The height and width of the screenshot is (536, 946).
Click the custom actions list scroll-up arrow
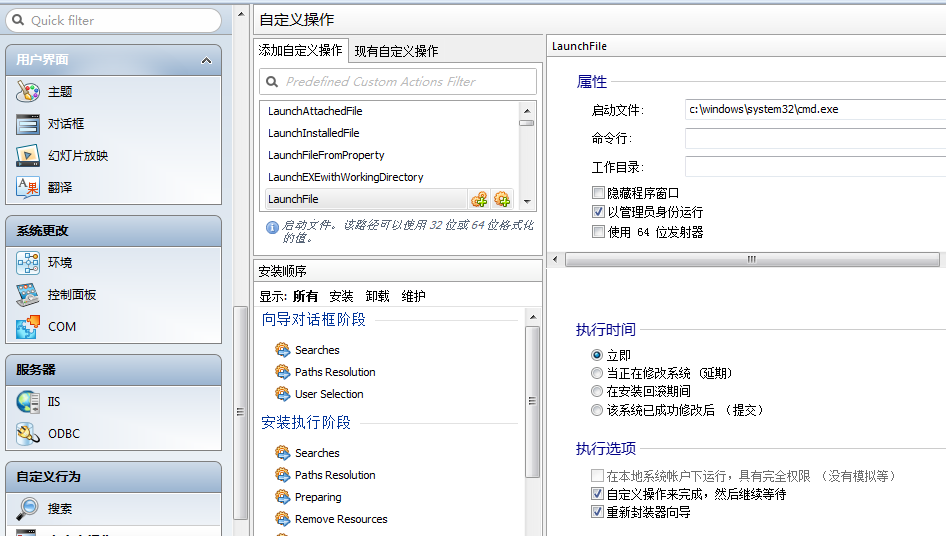pos(528,109)
